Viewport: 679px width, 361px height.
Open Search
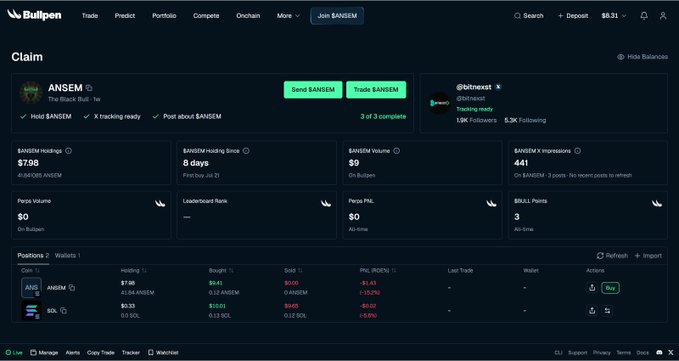pos(528,16)
